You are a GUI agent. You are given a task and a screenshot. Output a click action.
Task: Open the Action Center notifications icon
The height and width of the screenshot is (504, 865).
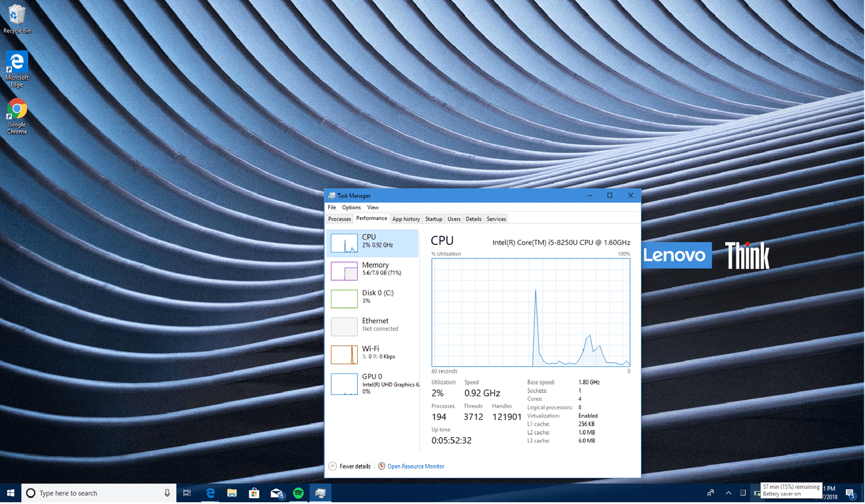coord(850,493)
